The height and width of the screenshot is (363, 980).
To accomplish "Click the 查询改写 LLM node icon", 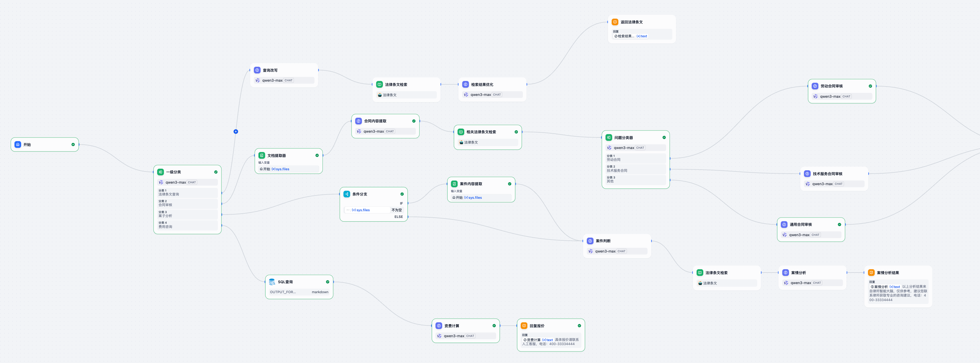I will pos(257,70).
